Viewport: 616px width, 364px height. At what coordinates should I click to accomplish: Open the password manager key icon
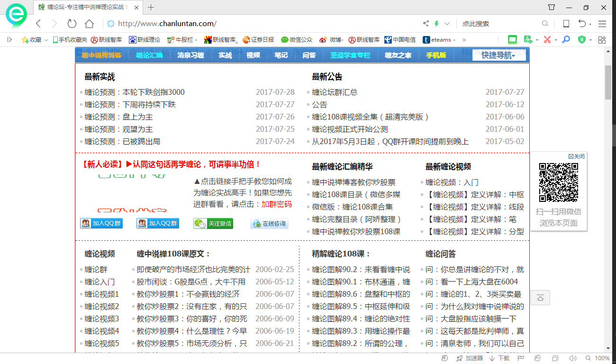566,39
